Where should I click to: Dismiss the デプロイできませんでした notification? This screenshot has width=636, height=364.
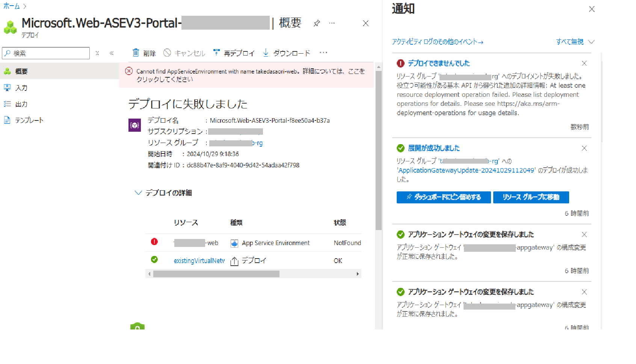tap(584, 63)
